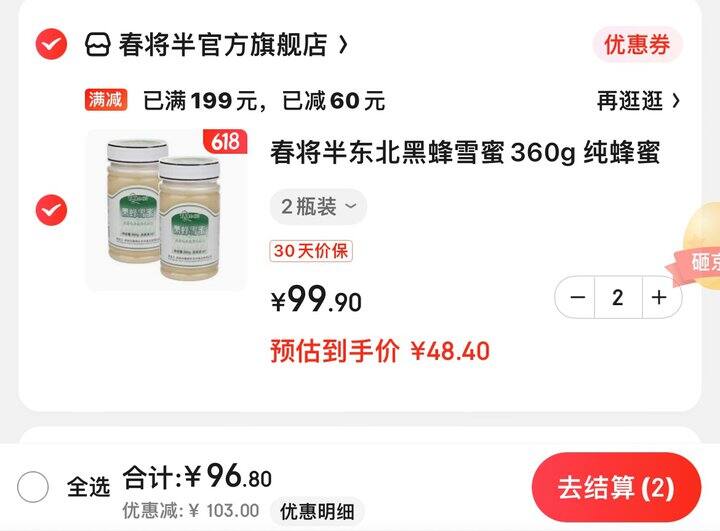The height and width of the screenshot is (531, 720).
Task: Open the 2瓶装 specification dropdown
Action: coord(318,207)
